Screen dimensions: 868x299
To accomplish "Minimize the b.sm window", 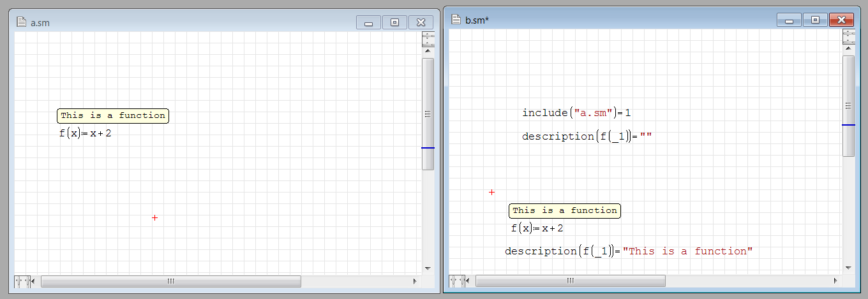I will [x=789, y=20].
